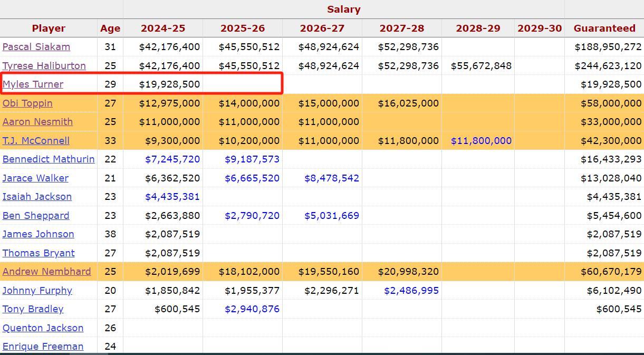Sort by the 2024-25 salary column
The width and height of the screenshot is (644, 355).
[163, 28]
